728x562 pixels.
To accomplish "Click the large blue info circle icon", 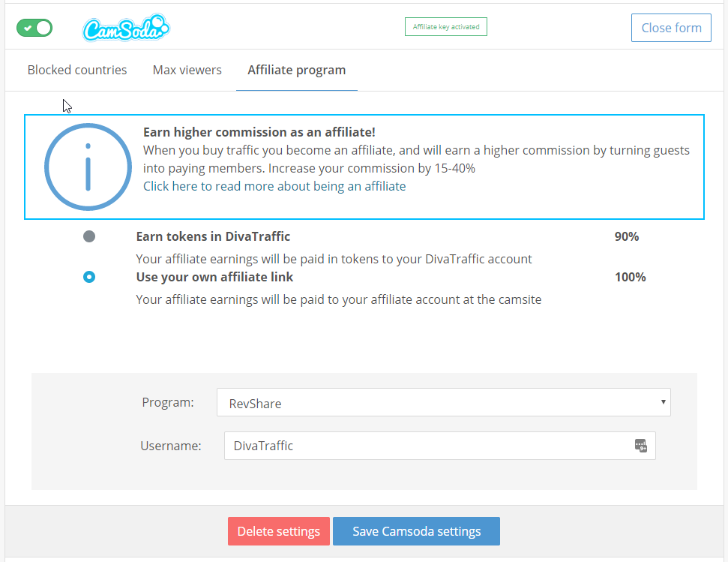I will pos(88,167).
